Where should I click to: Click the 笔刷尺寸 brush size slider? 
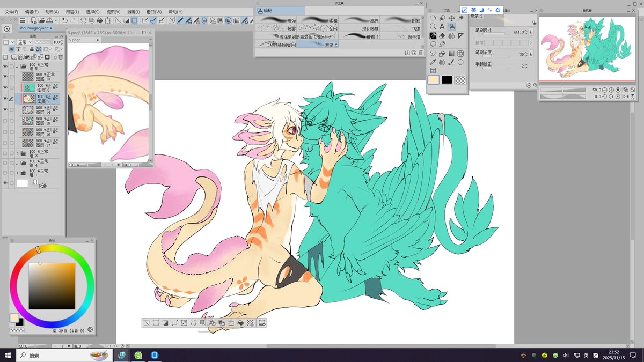495,34
